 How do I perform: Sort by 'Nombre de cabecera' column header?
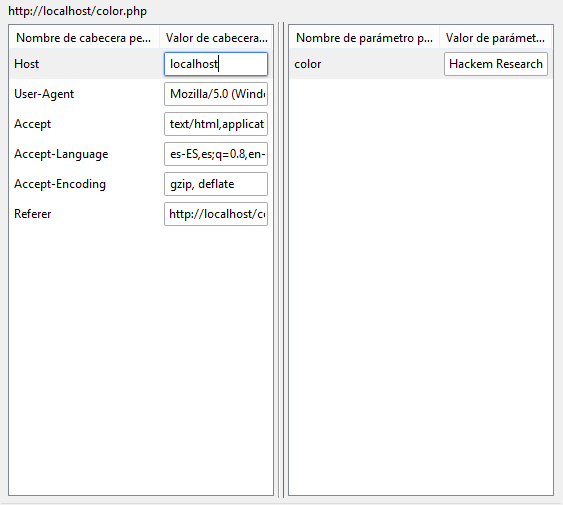[x=84, y=38]
